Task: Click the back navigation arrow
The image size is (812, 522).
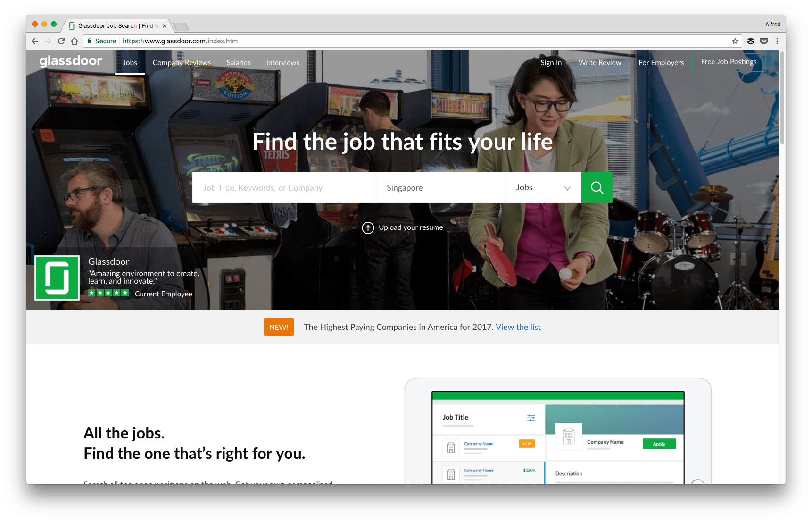Action: 34,41
